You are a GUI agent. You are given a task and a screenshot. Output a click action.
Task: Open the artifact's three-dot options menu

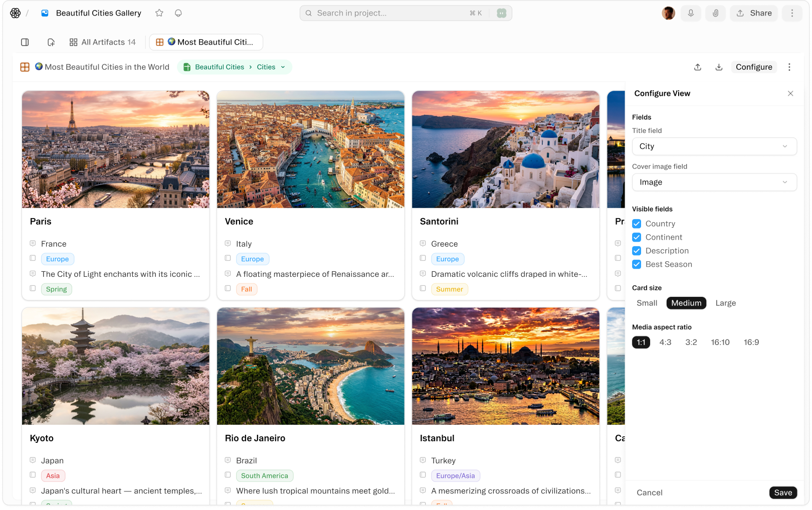(x=789, y=67)
